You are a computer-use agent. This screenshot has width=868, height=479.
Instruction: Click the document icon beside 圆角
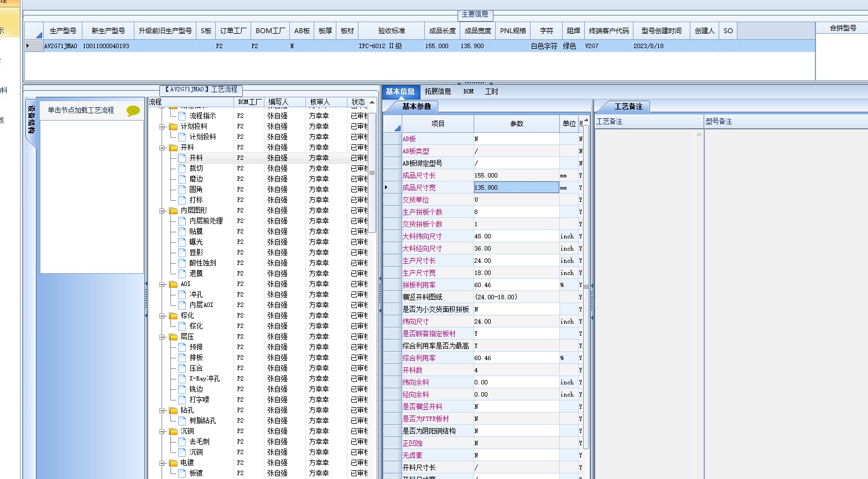182,189
